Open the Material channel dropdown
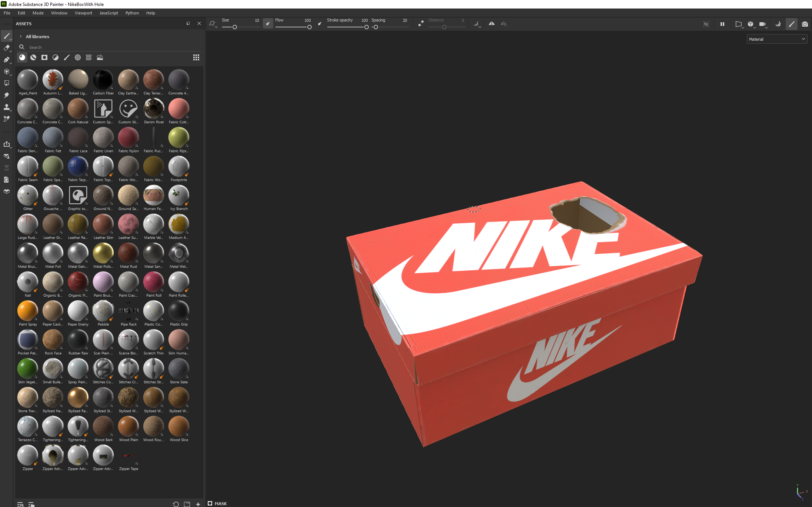812x507 pixels. tap(776, 39)
